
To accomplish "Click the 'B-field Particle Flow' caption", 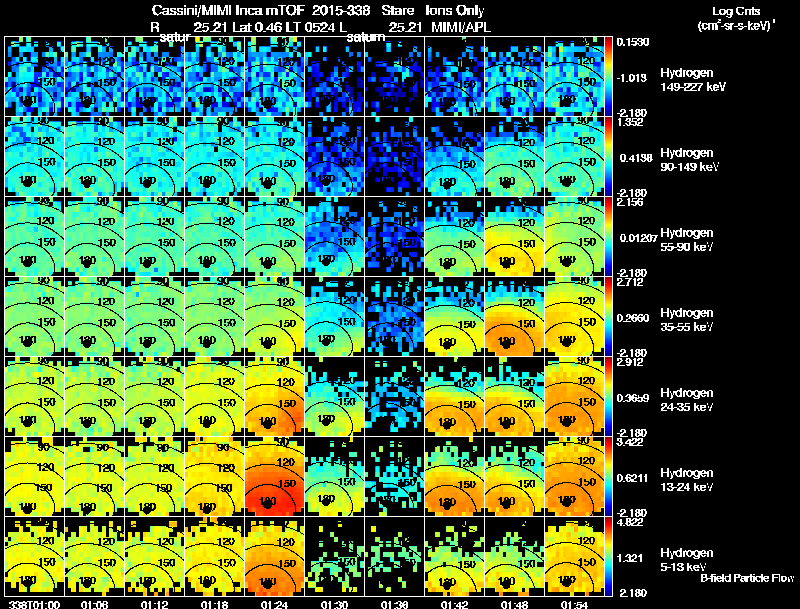I will tap(747, 578).
